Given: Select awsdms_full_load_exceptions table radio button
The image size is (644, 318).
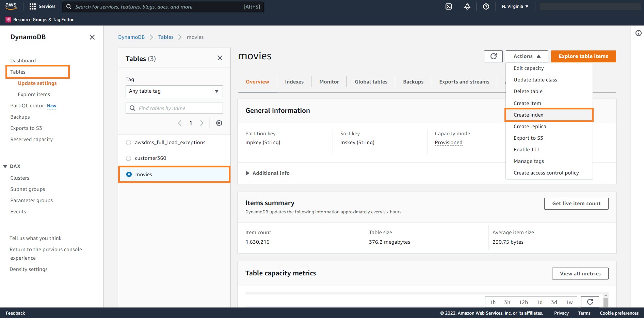Looking at the screenshot, I should (128, 142).
